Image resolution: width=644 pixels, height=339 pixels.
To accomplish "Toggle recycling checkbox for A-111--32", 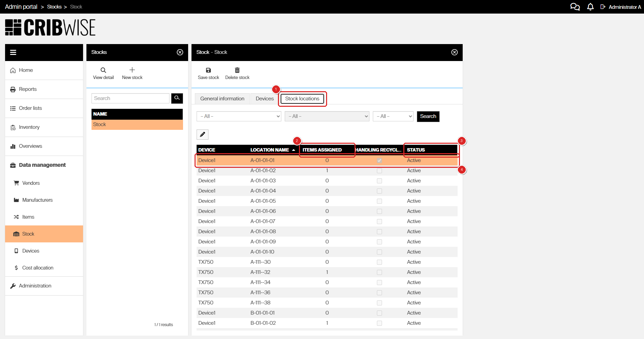I will pos(379,272).
